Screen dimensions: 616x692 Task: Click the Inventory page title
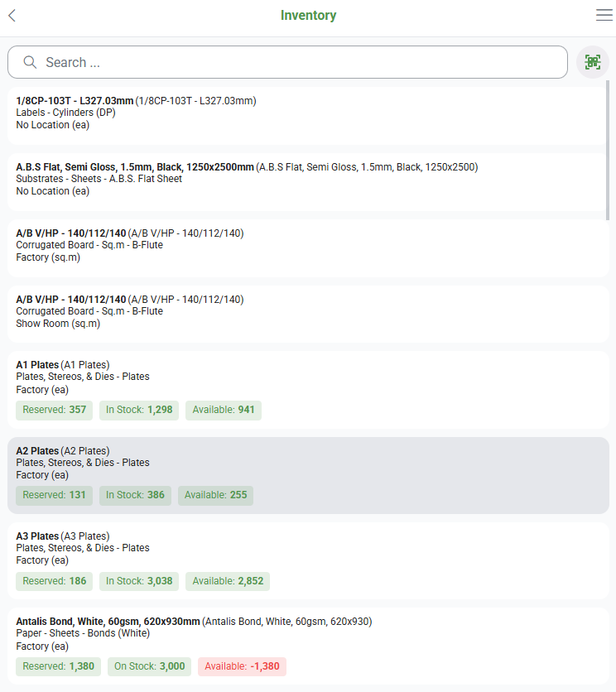308,16
